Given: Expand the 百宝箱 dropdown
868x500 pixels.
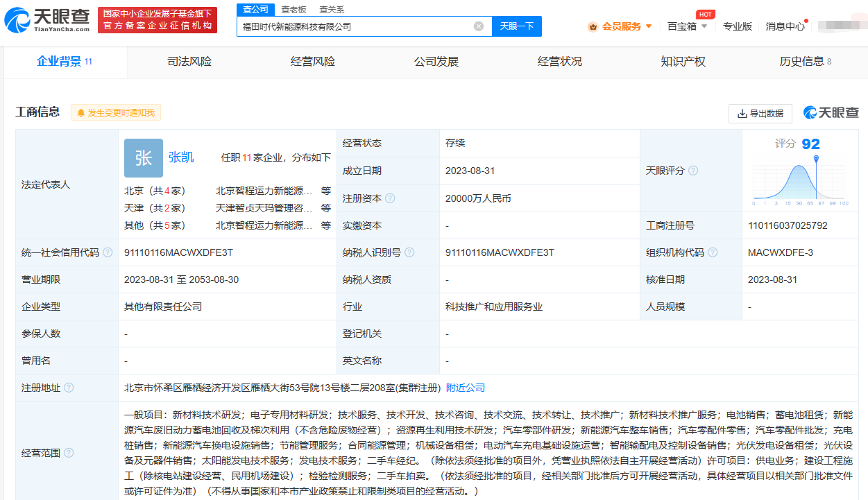Looking at the screenshot, I should point(687,26).
